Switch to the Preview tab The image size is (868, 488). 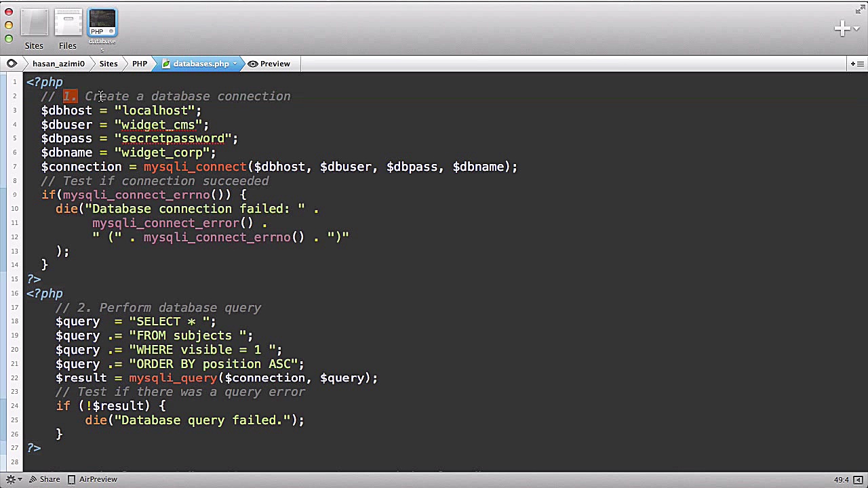(269, 64)
